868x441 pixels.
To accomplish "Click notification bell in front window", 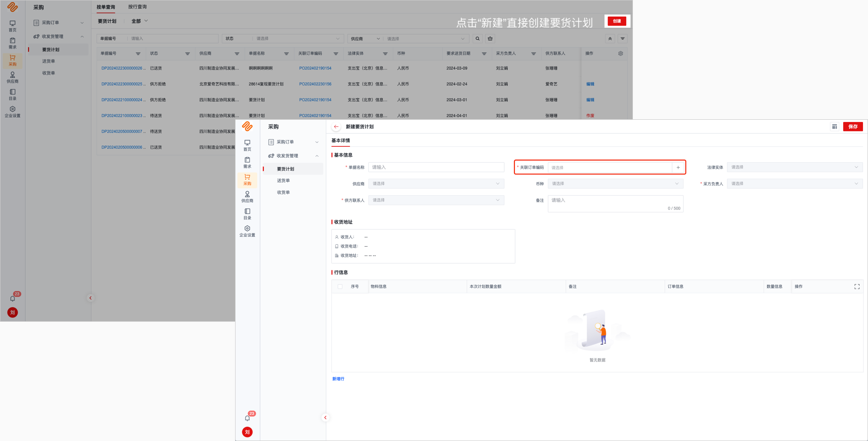I will (247, 418).
